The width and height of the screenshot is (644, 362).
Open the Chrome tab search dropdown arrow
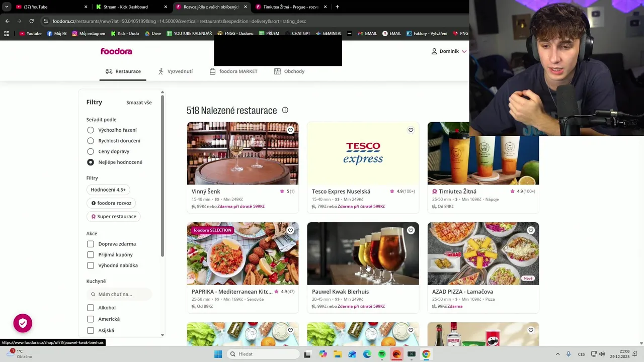(7, 7)
